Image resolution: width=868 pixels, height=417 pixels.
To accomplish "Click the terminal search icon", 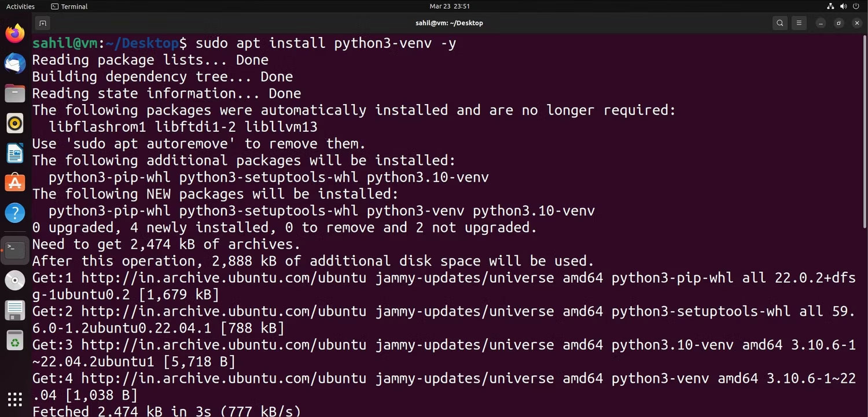I will [780, 23].
